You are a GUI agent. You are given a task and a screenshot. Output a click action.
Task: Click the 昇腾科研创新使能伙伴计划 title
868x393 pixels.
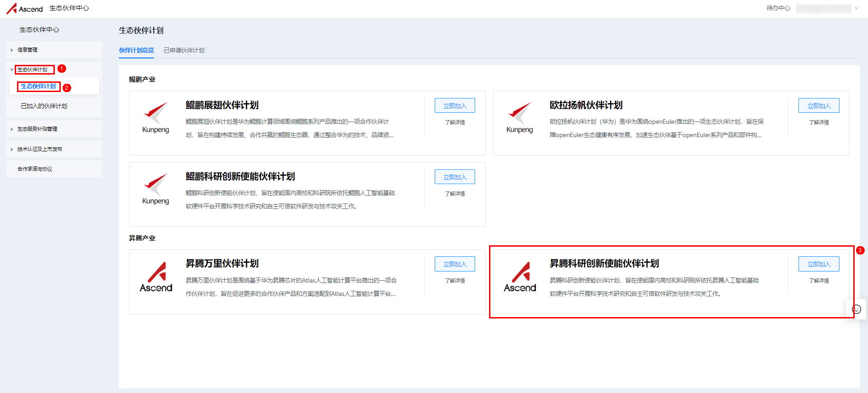pyautogui.click(x=605, y=264)
